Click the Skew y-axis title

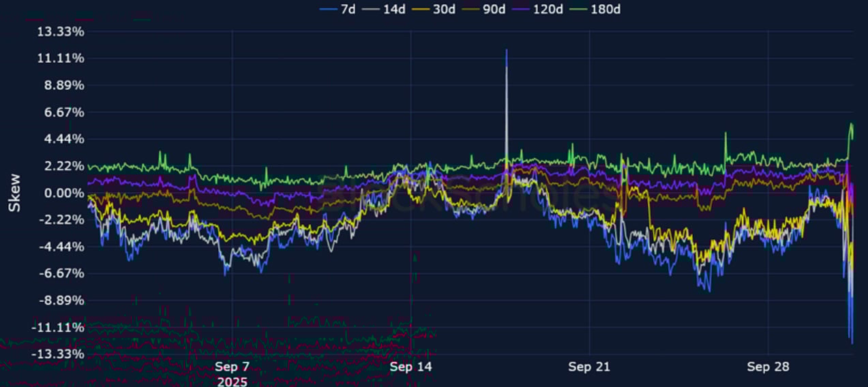pyautogui.click(x=14, y=193)
